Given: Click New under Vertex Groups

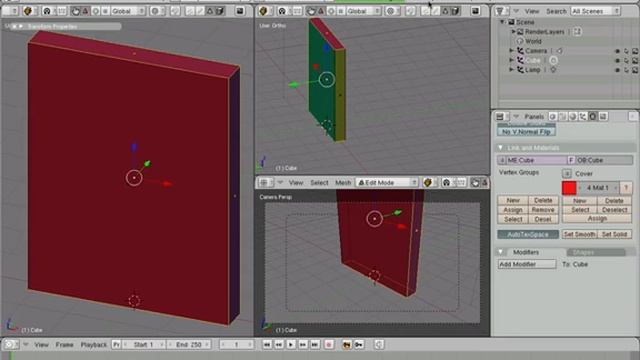Looking at the screenshot, I should tap(513, 200).
